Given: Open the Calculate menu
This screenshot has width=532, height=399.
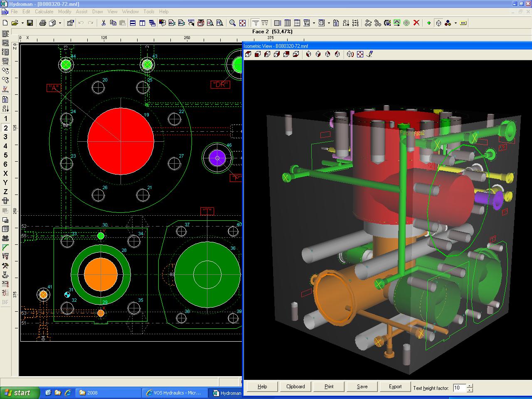Looking at the screenshot, I should [x=44, y=12].
